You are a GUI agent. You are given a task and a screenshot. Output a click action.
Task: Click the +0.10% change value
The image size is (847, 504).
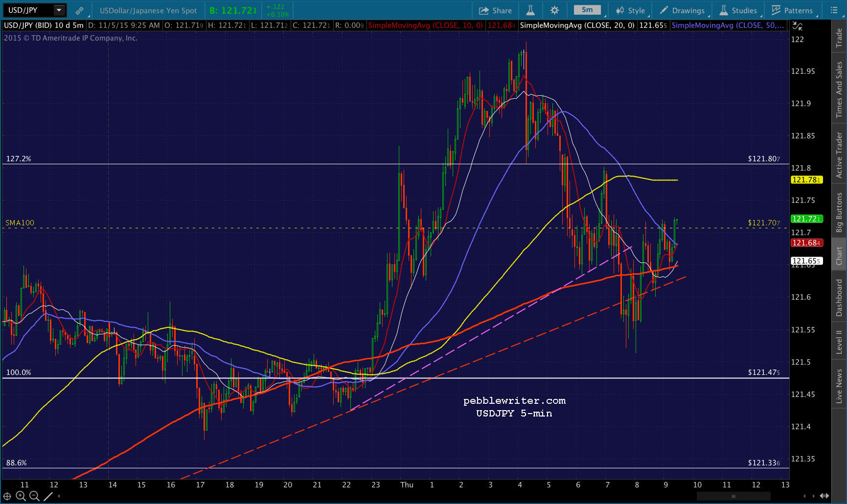pyautogui.click(x=277, y=14)
